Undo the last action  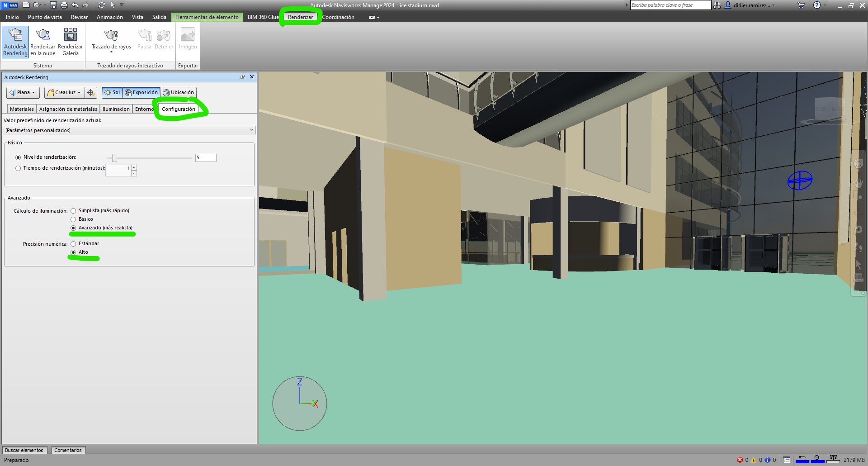click(x=75, y=5)
